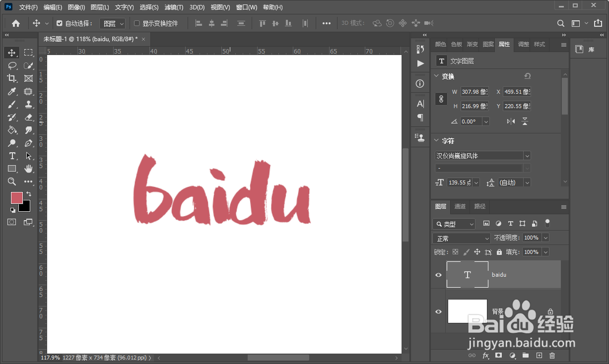Toggle Quick Mask mode
The height and width of the screenshot is (364, 609).
pos(12,222)
